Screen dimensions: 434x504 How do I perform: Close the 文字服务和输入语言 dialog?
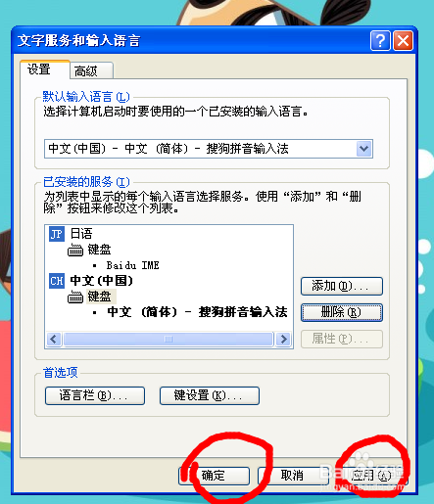pos(403,41)
